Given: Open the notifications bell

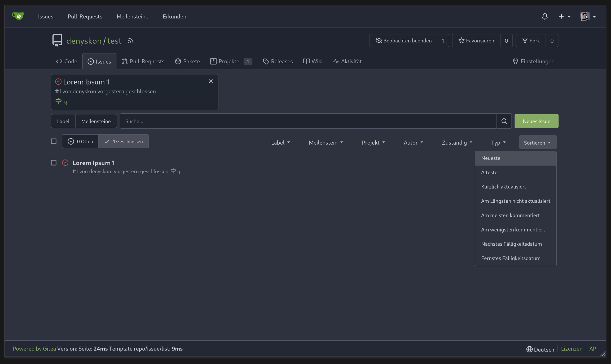Looking at the screenshot, I should tap(545, 16).
